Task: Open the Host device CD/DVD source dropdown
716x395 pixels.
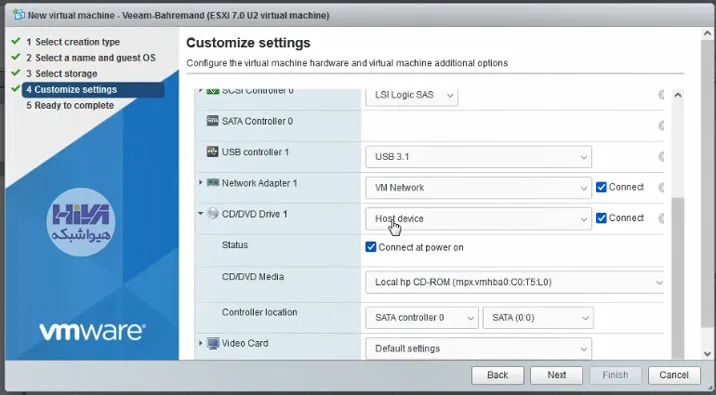Action: tap(479, 219)
